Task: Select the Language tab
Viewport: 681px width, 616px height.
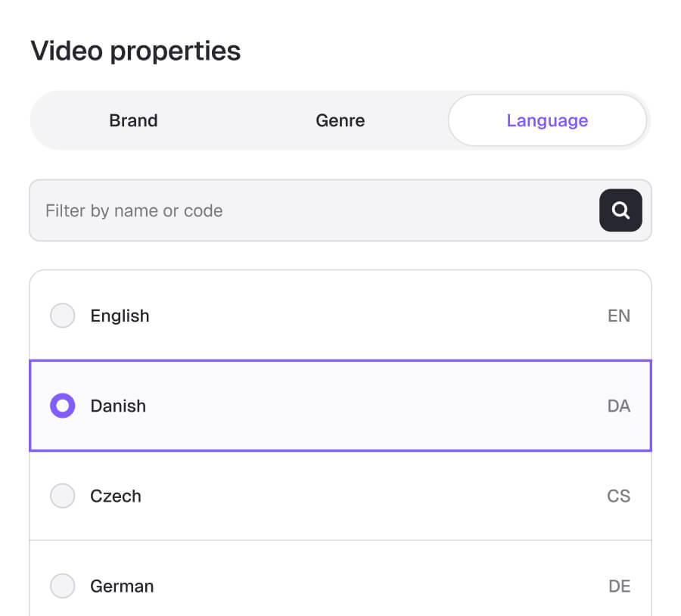Action: coord(547,120)
